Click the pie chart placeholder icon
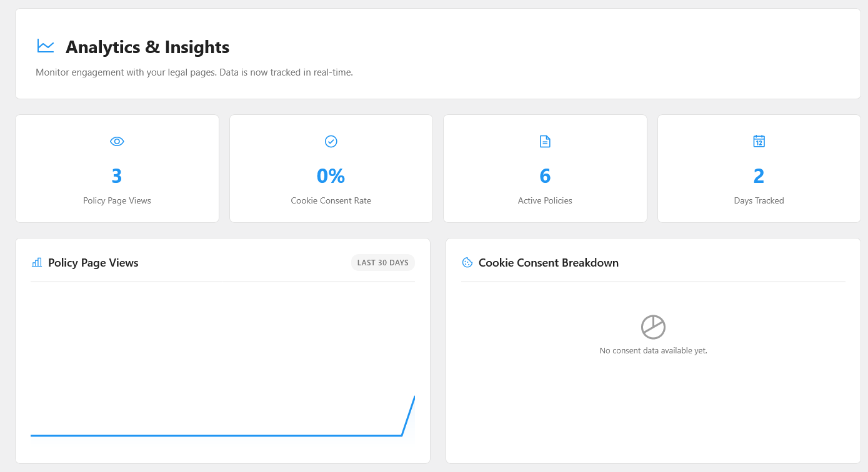The height and width of the screenshot is (472, 868). click(653, 325)
